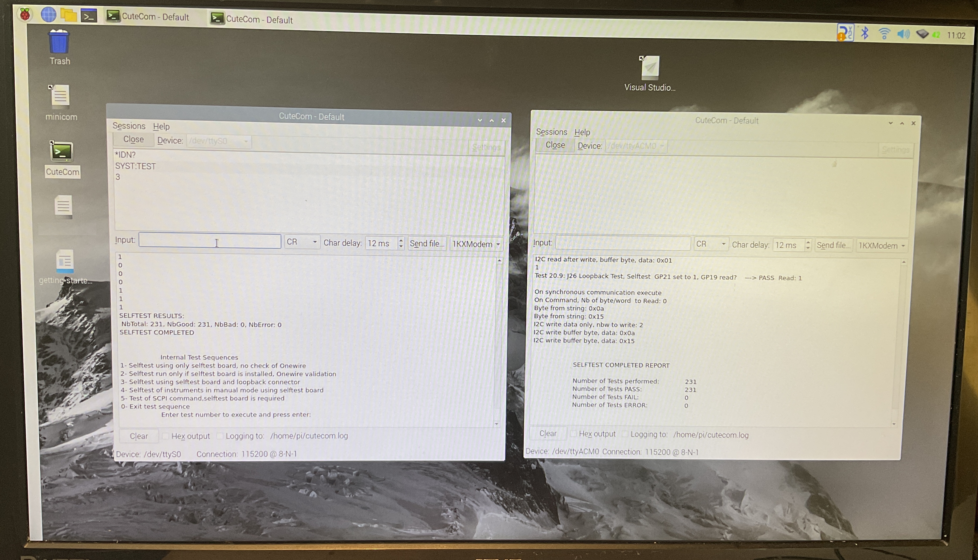Select the unlabeled text file desktop icon

click(x=63, y=207)
